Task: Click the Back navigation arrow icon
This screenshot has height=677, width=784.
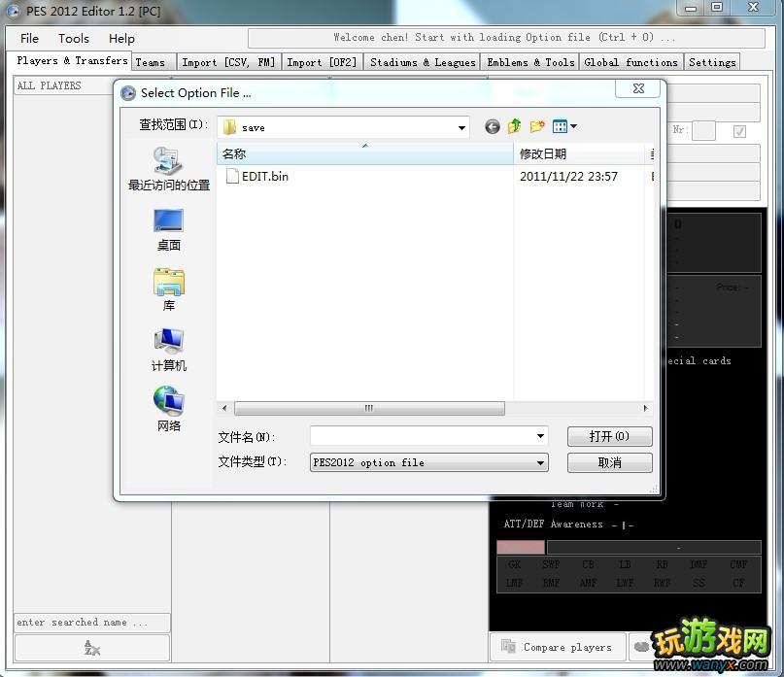Action: tap(492, 126)
